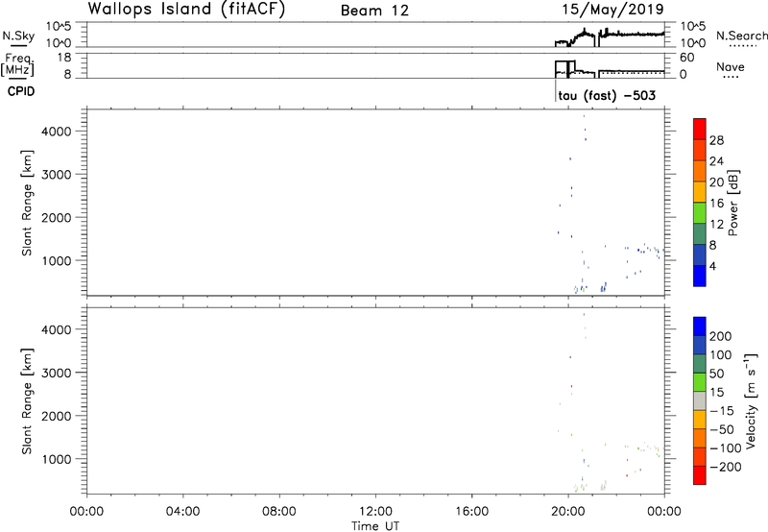This screenshot has width=768, height=532.
Task: Select the bright blue top Velocity colorbar segment
Action: click(x=700, y=326)
